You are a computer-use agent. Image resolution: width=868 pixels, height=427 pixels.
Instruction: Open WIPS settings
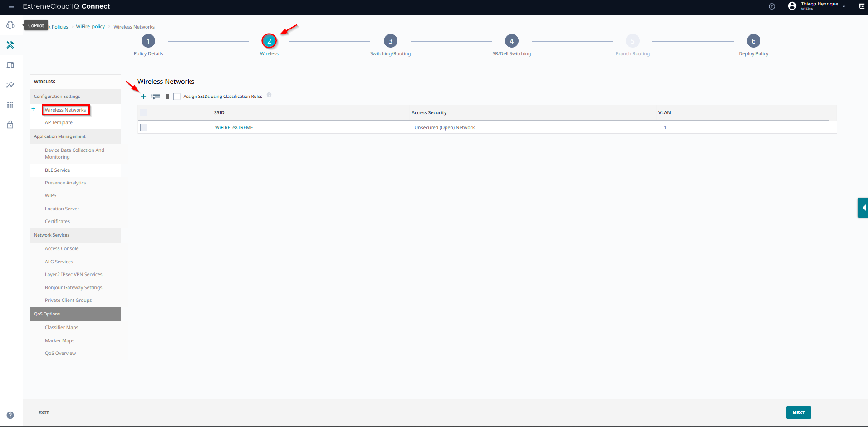coord(50,196)
